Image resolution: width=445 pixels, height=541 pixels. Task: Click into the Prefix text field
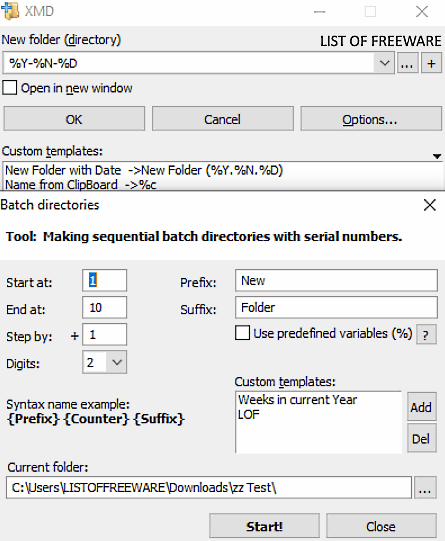point(336,280)
